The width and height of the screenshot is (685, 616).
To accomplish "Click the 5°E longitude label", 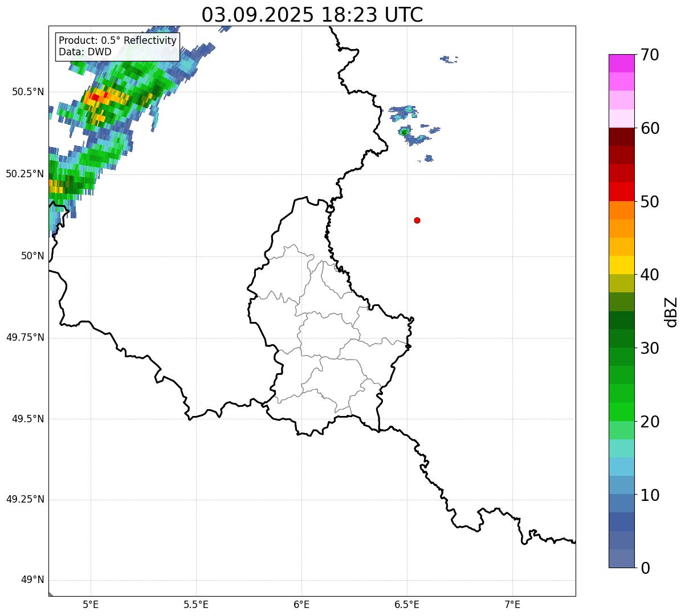I will click(91, 604).
